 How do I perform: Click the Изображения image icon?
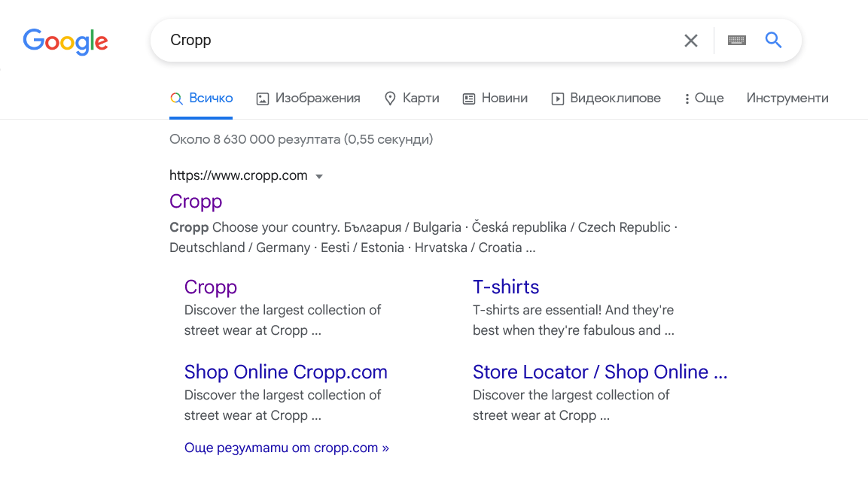[x=263, y=99]
